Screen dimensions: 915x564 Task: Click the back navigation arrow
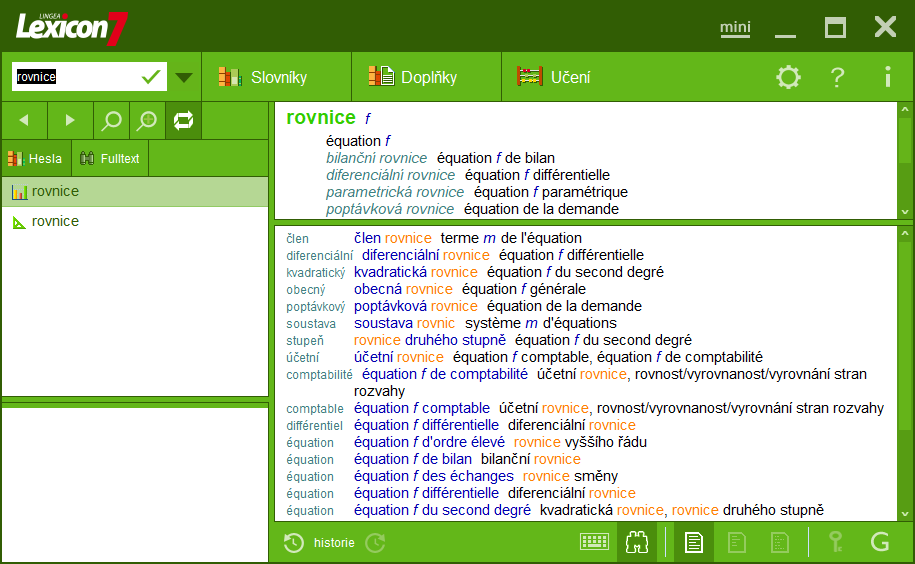(x=24, y=121)
